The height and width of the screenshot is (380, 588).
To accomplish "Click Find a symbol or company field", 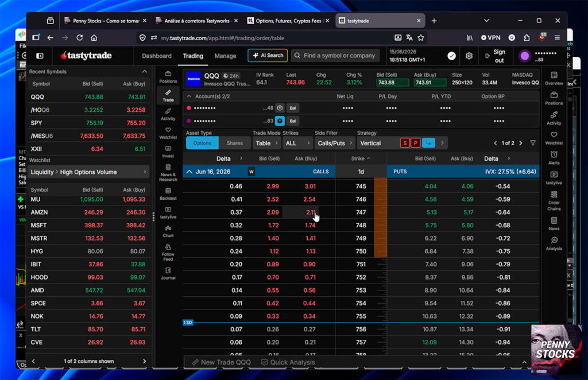I will coord(335,56).
